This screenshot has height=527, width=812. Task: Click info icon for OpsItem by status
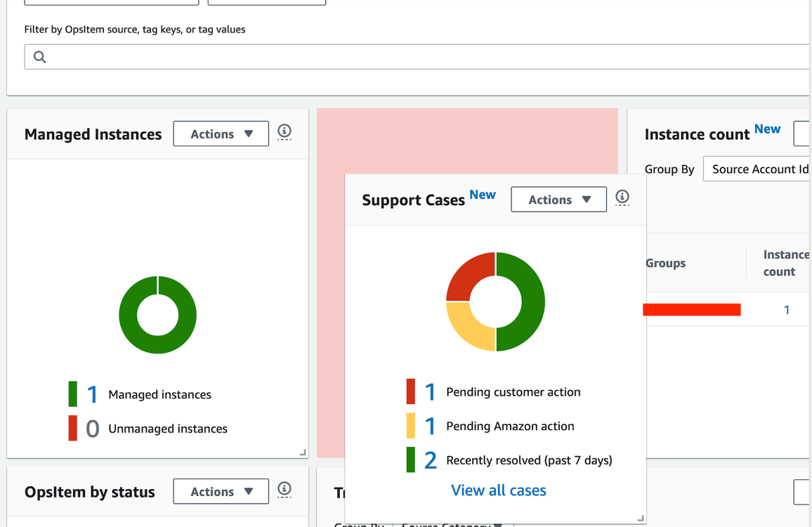click(x=284, y=490)
